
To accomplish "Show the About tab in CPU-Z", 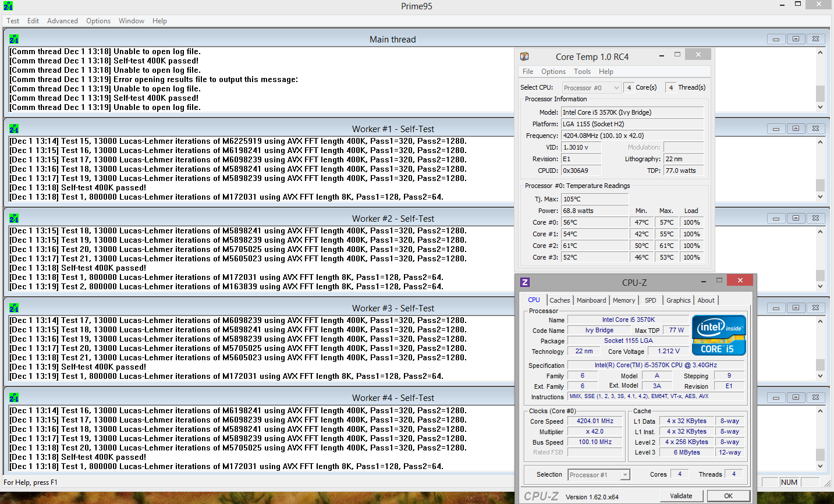I will [x=706, y=300].
